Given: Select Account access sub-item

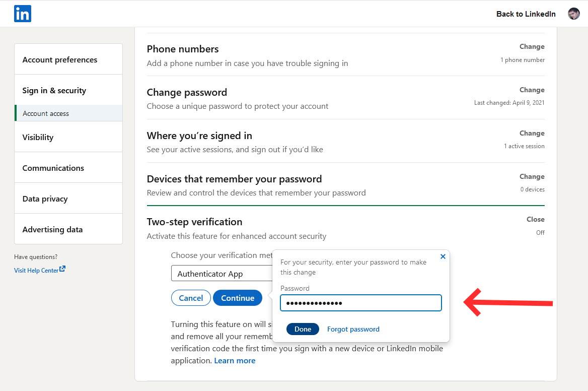Looking at the screenshot, I should coord(46,113).
